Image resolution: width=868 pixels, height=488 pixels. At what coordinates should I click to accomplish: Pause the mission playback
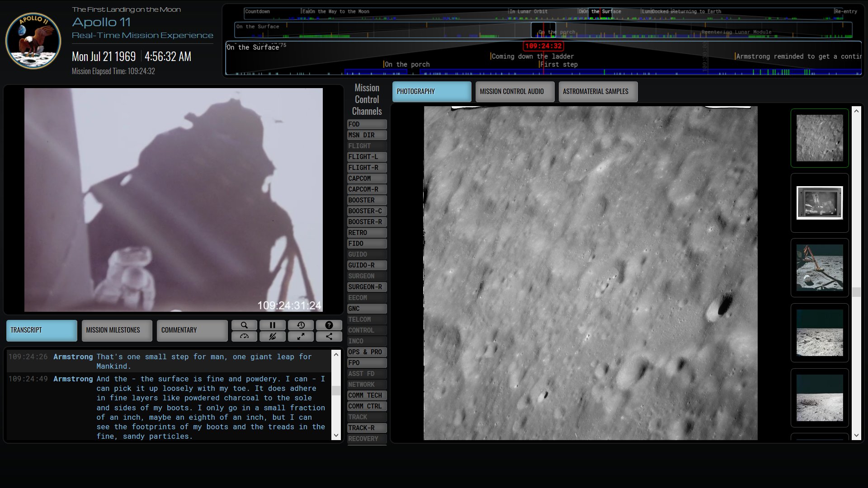272,325
